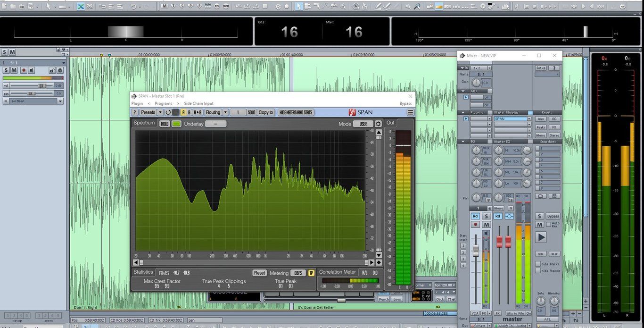Mute track S:1 in track header
The width and height of the screenshot is (644, 328).
14,70
